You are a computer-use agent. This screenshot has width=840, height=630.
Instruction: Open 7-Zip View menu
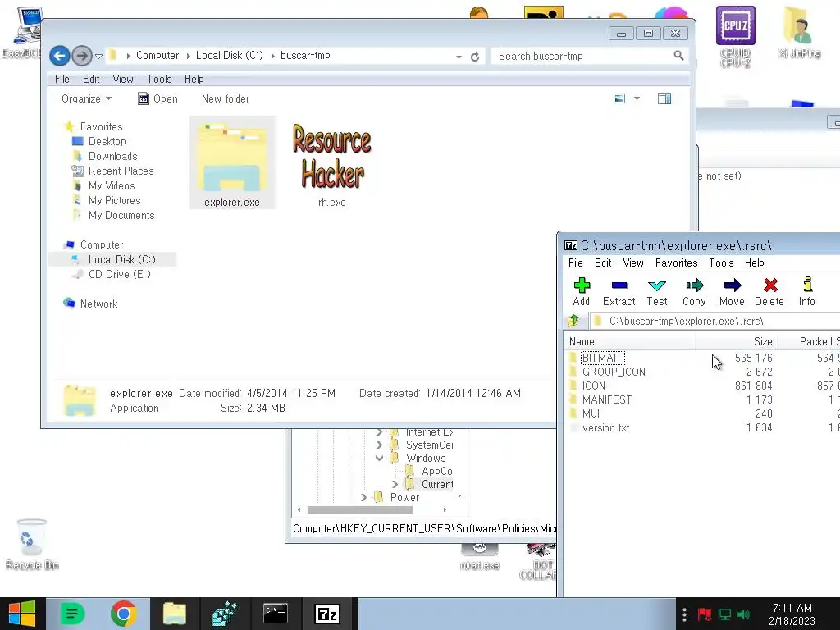click(633, 262)
